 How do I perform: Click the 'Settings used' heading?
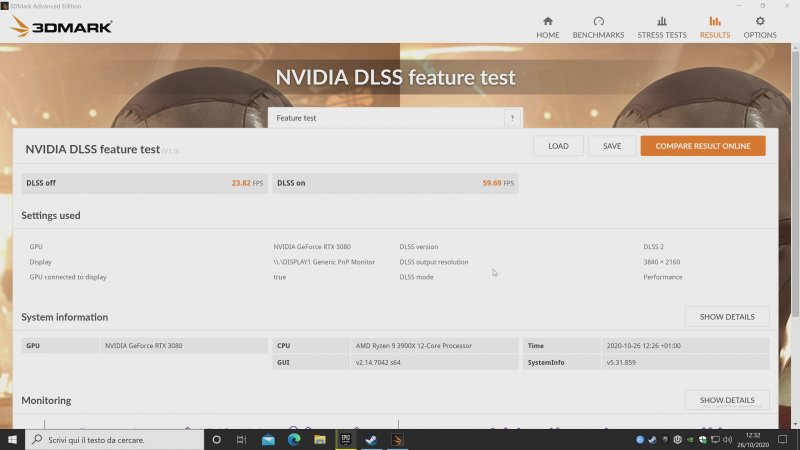(x=51, y=215)
